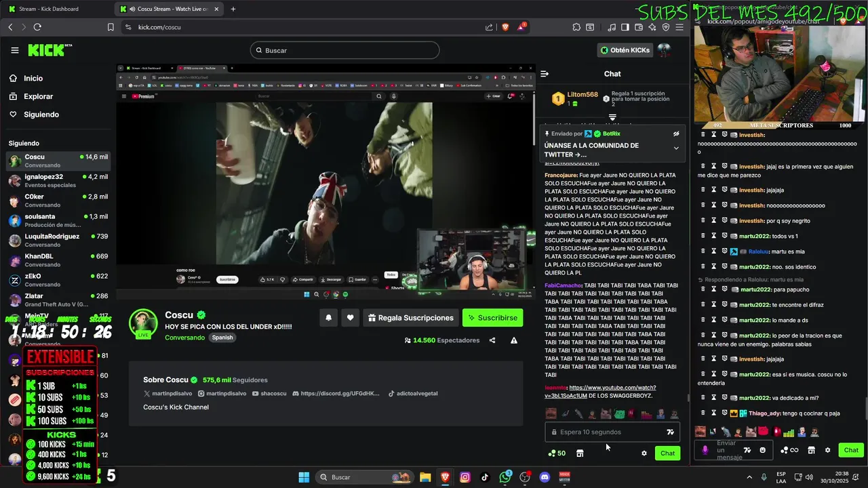The image size is (868, 488).
Task: Click popout chat green Chat button
Action: coord(851,450)
